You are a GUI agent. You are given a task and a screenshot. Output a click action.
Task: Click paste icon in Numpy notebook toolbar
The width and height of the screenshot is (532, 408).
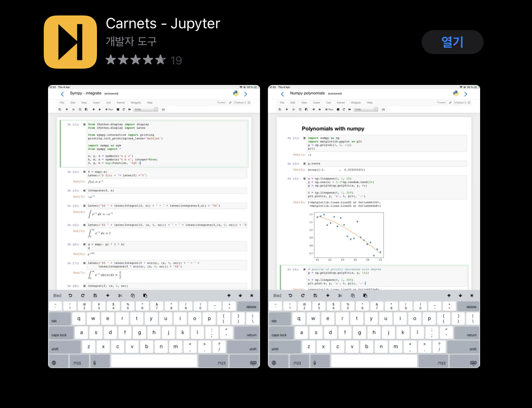click(306, 109)
